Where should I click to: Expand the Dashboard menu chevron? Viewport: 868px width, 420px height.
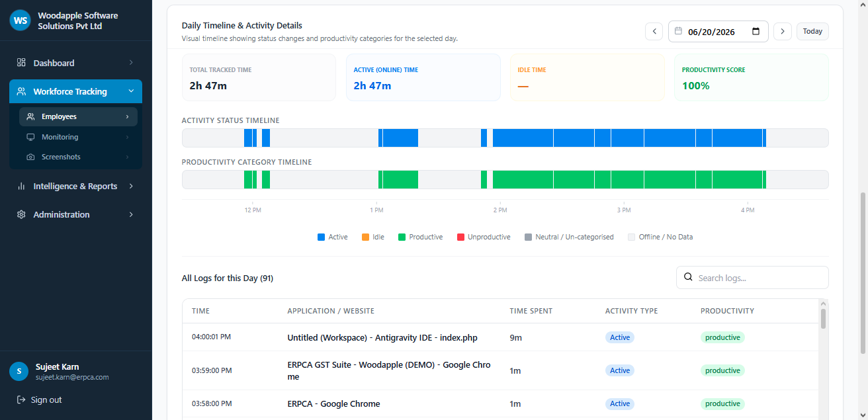tap(131, 62)
